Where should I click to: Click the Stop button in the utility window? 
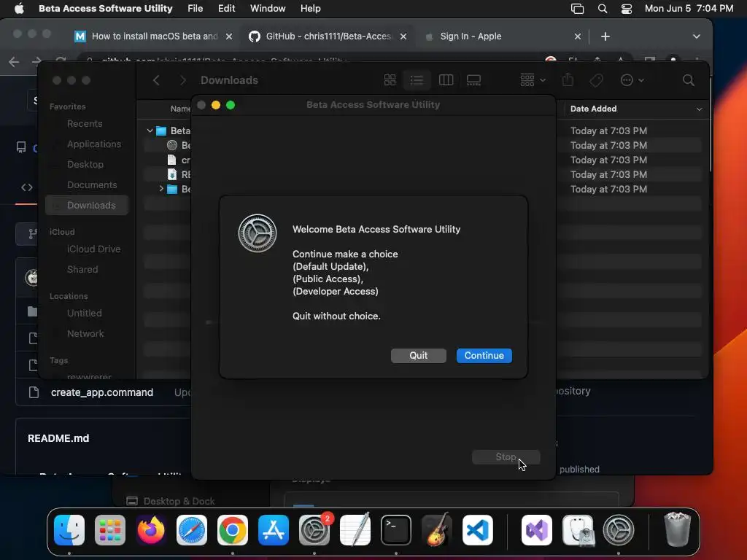(506, 457)
